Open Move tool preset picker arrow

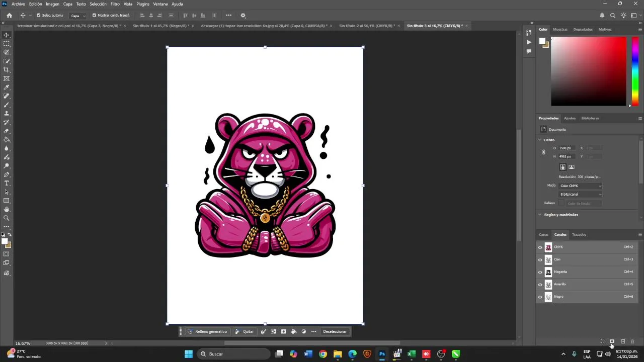[x=30, y=16]
